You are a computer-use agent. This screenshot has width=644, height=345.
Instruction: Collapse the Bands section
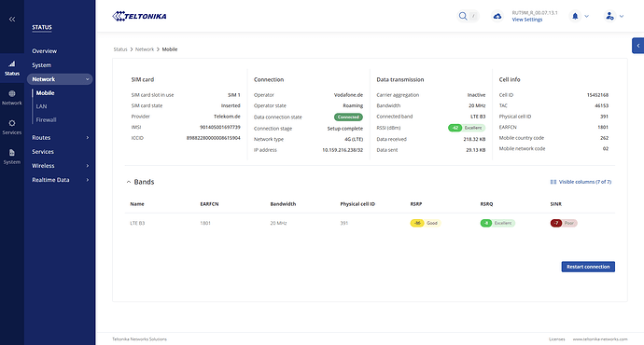click(129, 182)
